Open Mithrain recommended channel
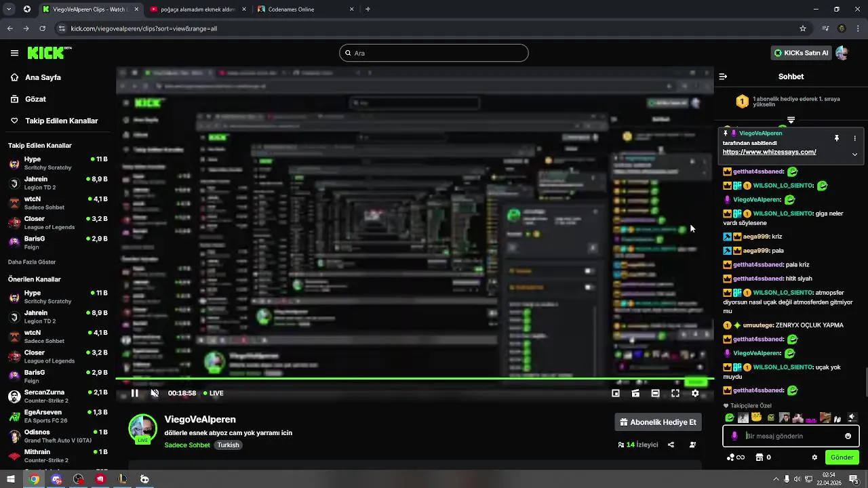The height and width of the screenshot is (488, 868). (x=58, y=455)
